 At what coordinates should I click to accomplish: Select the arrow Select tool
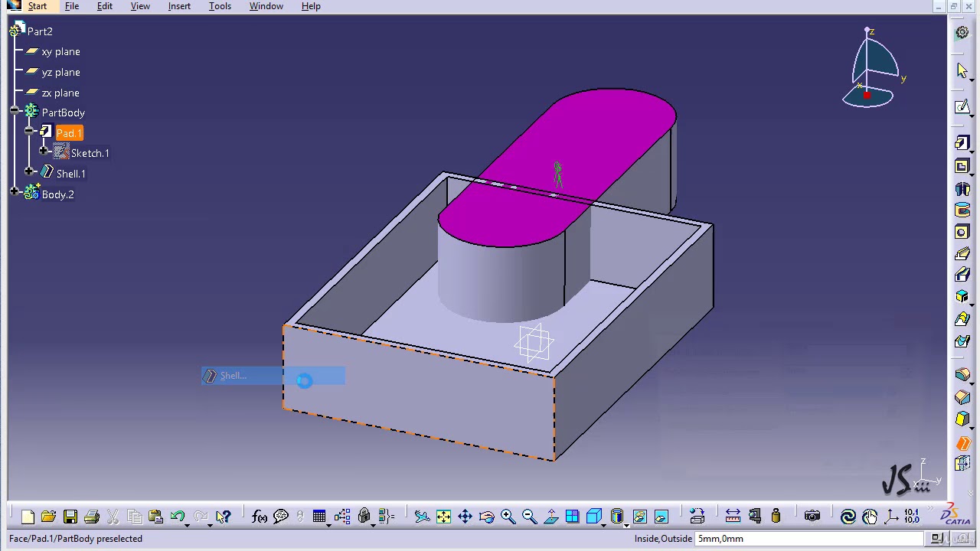[x=962, y=70]
